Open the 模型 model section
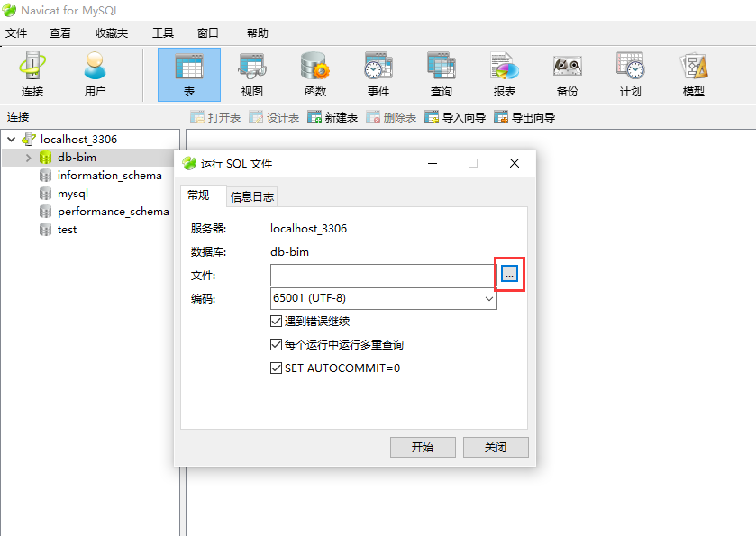The width and height of the screenshot is (756, 536). 693,75
